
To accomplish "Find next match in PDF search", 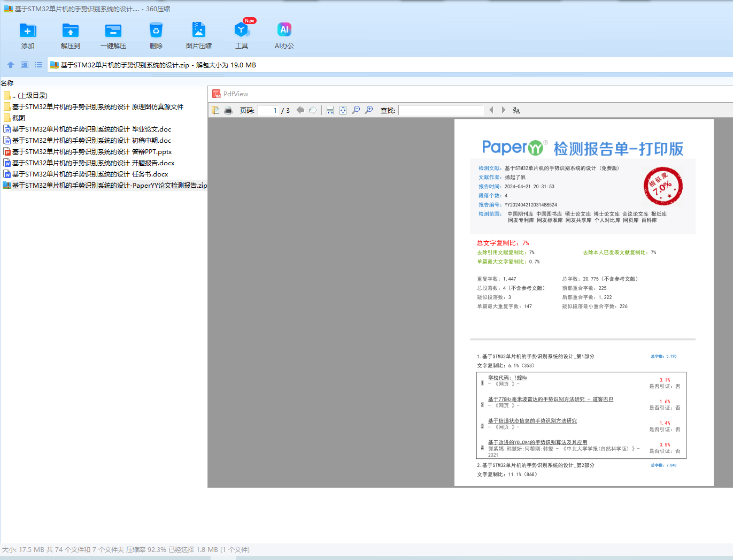I will (x=504, y=110).
